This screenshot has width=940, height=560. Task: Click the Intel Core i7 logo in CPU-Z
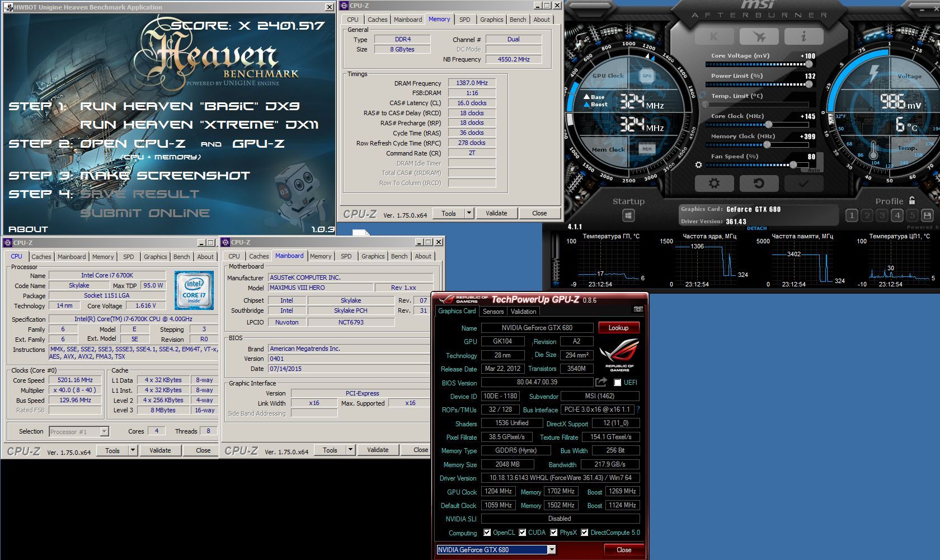(x=194, y=290)
